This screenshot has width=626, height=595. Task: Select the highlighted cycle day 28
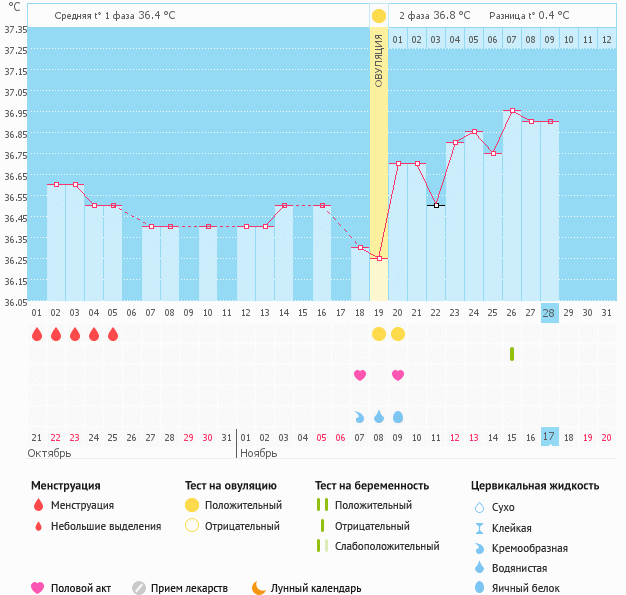pos(549,312)
